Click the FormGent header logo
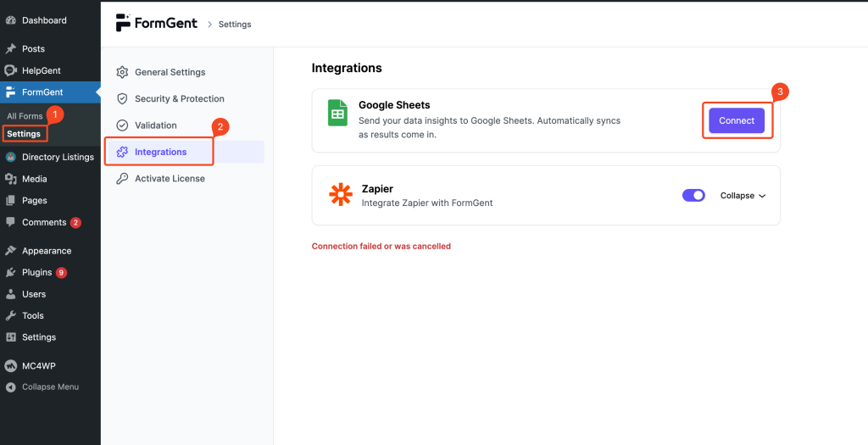 point(156,23)
